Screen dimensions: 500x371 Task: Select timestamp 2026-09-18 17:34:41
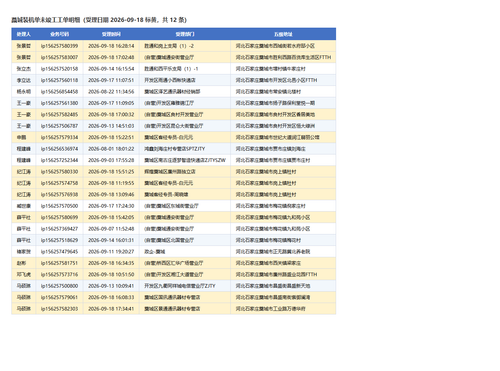111,309
